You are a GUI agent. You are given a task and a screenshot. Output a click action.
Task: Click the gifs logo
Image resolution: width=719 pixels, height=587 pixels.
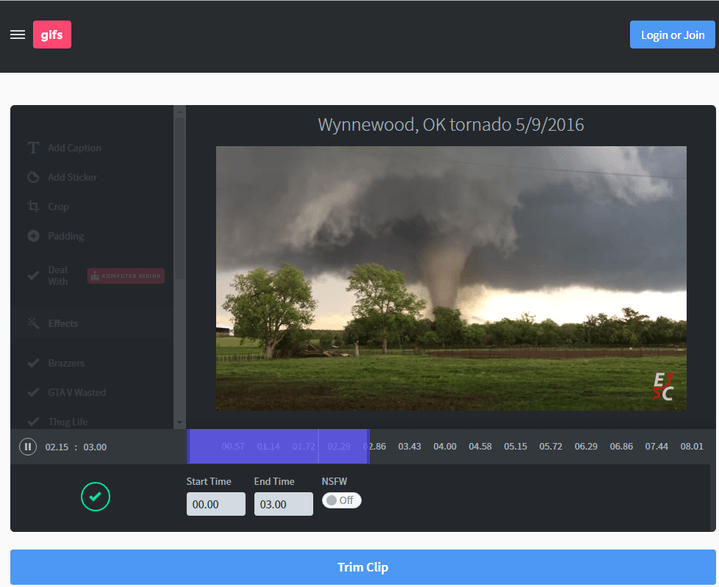pyautogui.click(x=52, y=35)
